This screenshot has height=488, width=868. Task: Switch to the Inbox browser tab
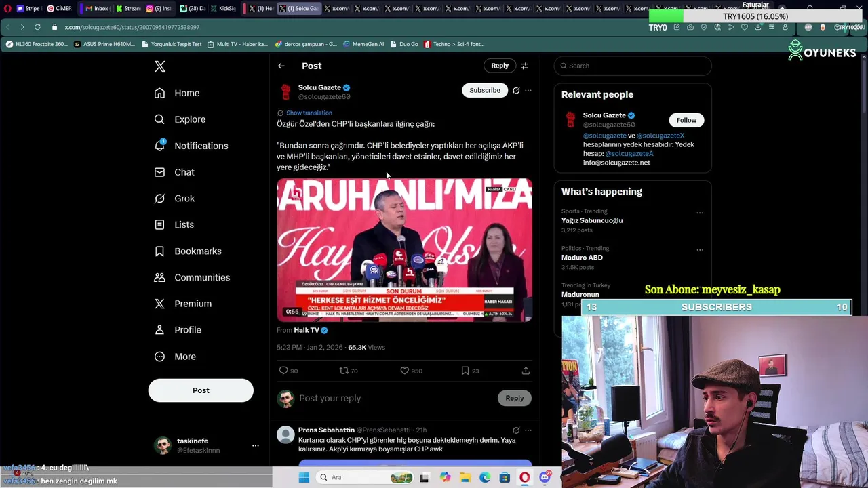[x=96, y=8]
